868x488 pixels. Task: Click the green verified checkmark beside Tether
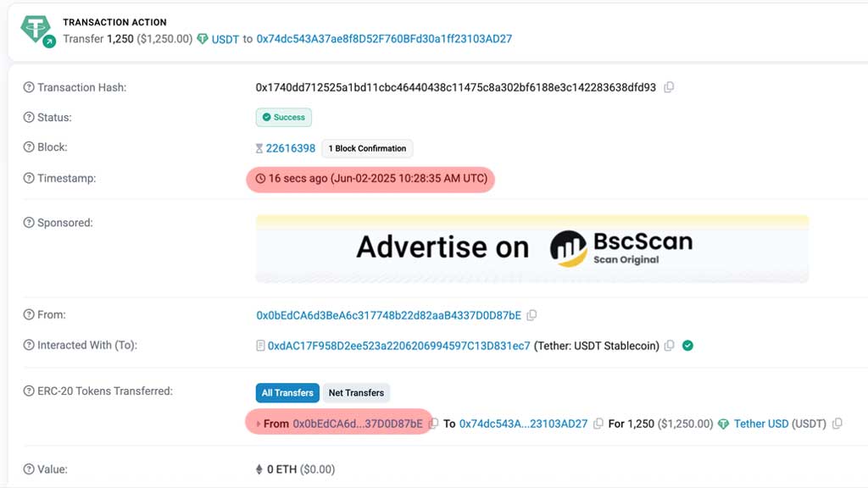(687, 346)
